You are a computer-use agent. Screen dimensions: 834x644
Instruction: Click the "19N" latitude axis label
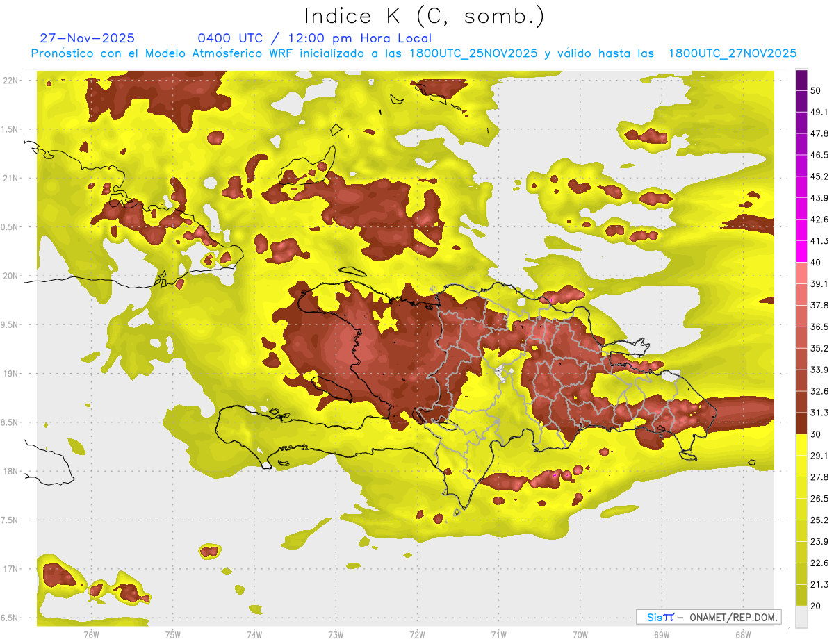coord(10,373)
